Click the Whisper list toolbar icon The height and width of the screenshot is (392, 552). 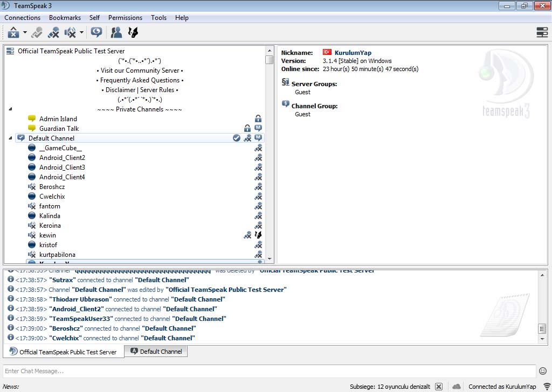tap(133, 32)
